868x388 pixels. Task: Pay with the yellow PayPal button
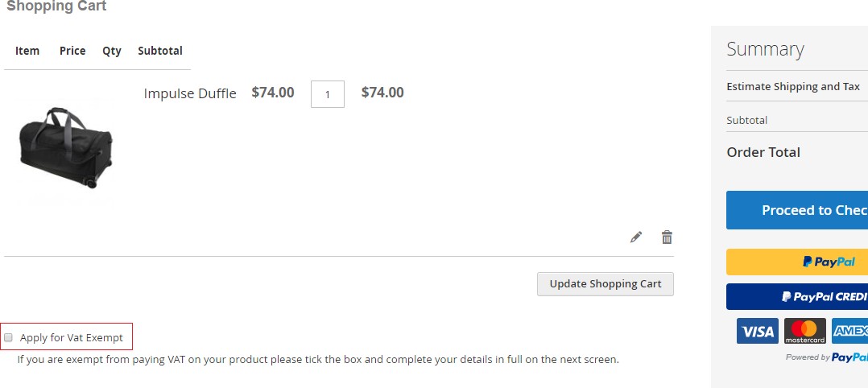click(x=797, y=262)
